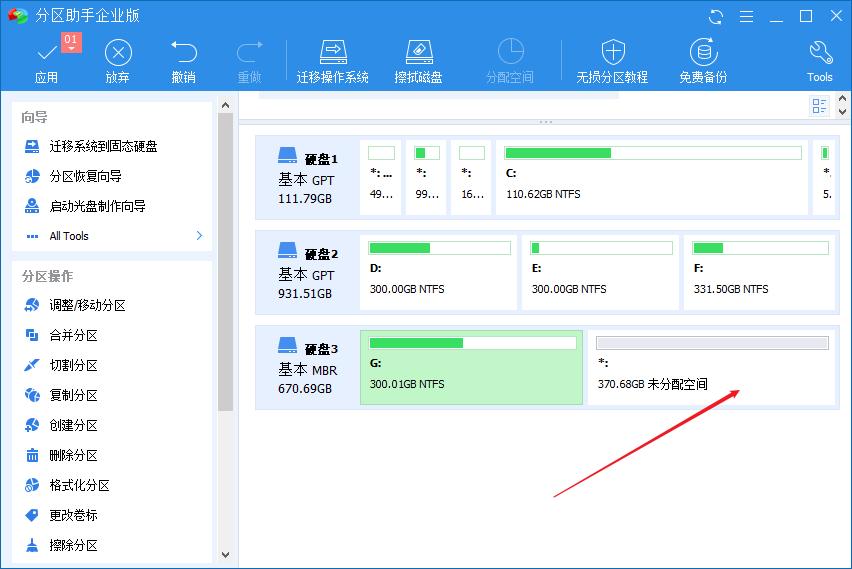
Task: Select 调整/移动分区 operation
Action: [x=75, y=305]
